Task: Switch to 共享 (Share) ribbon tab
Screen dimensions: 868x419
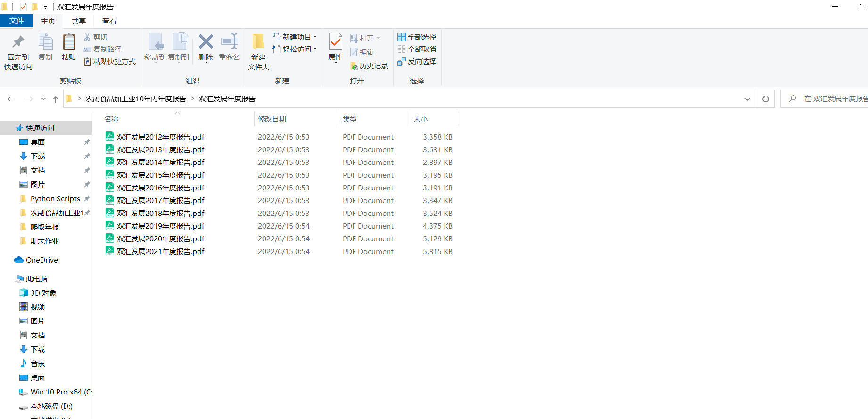Action: point(79,21)
